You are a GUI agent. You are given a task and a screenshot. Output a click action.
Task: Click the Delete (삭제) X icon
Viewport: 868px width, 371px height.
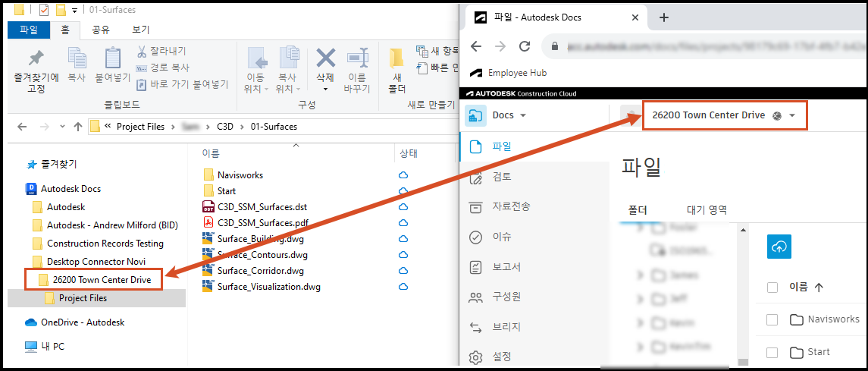click(x=325, y=58)
